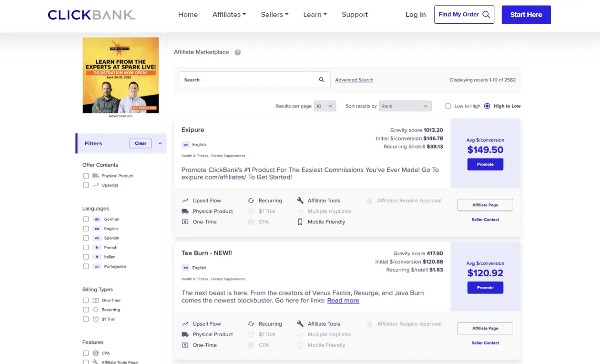
Task: Enable the Italian language filter
Action: pos(86,257)
